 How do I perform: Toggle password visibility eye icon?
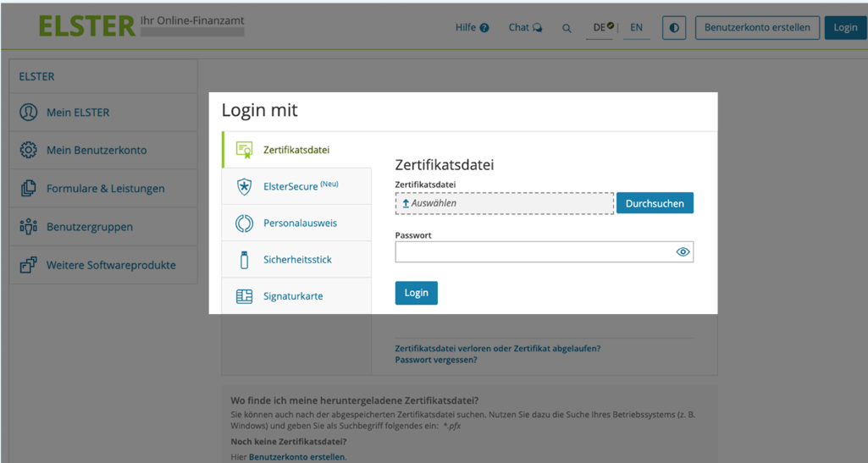tap(683, 251)
